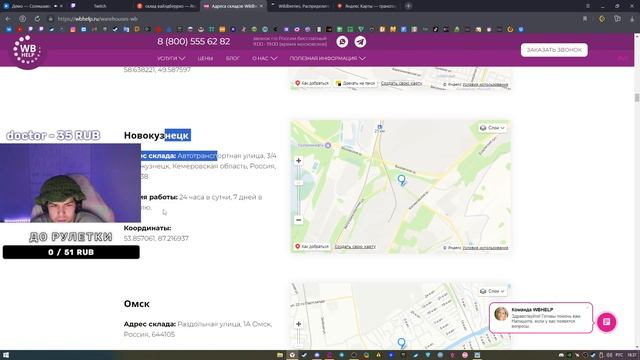The image size is (640, 360).
Task: Click the WB HELP logo
Action: coord(27,50)
